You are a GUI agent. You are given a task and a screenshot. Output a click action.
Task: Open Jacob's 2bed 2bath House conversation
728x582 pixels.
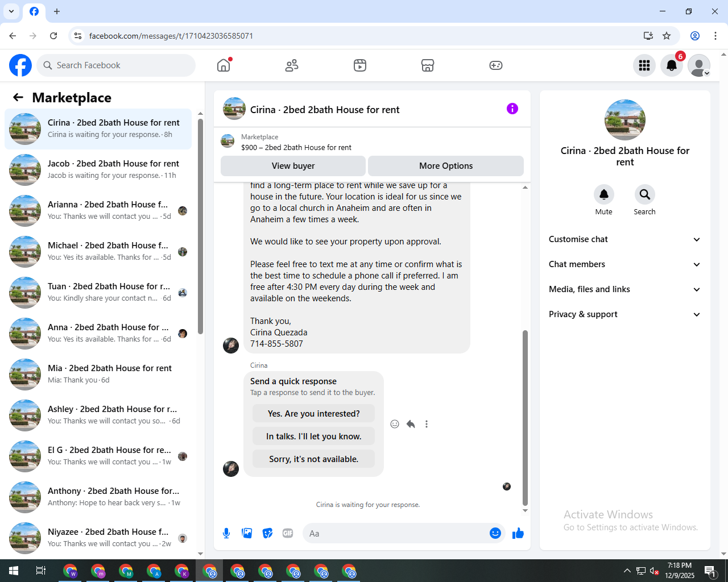pos(98,170)
